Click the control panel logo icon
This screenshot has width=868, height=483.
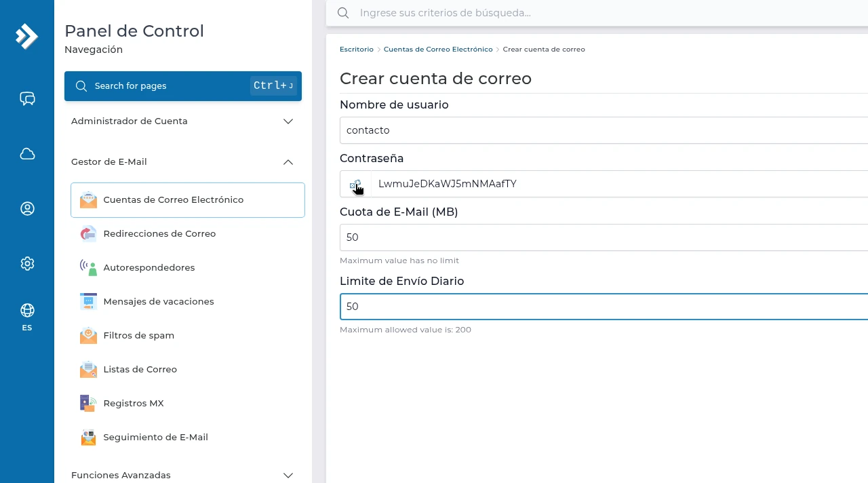[x=26, y=36]
